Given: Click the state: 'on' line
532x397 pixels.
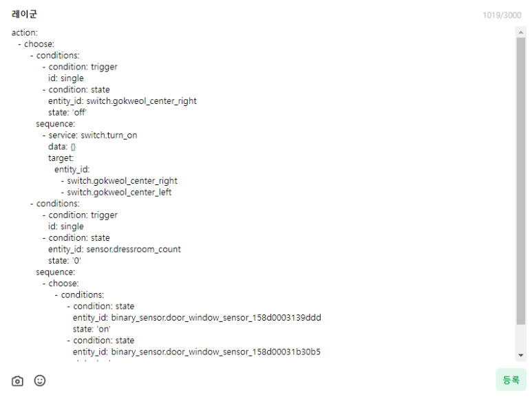Looking at the screenshot, I should tap(92, 329).
